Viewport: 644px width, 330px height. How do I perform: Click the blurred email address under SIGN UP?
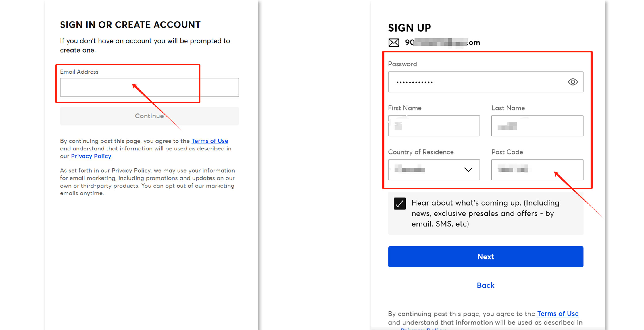tap(443, 43)
